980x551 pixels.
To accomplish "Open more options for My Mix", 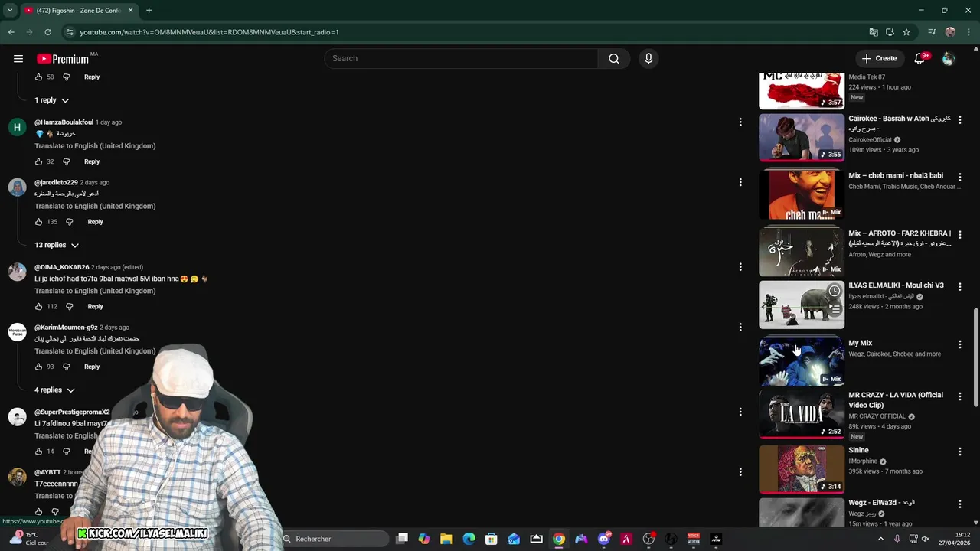I will 960,344.
